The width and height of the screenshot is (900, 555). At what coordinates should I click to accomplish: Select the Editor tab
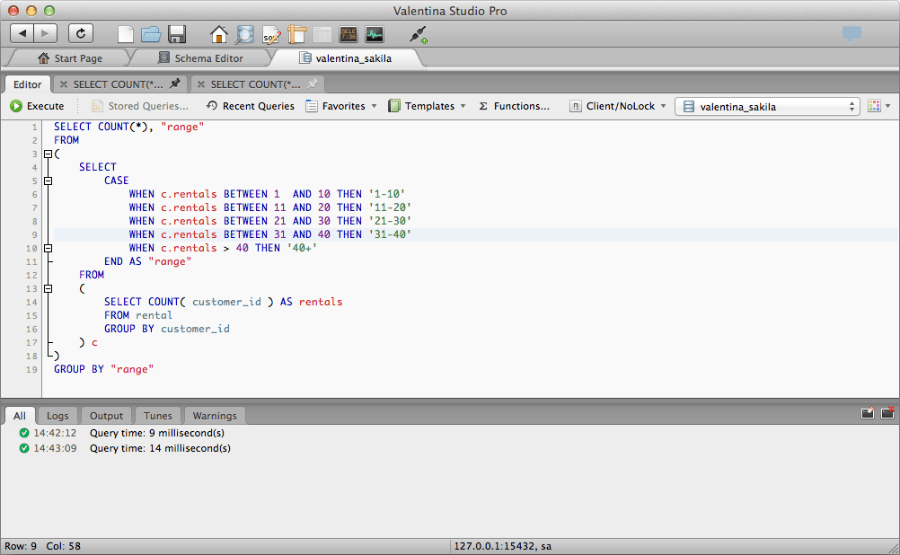click(28, 84)
